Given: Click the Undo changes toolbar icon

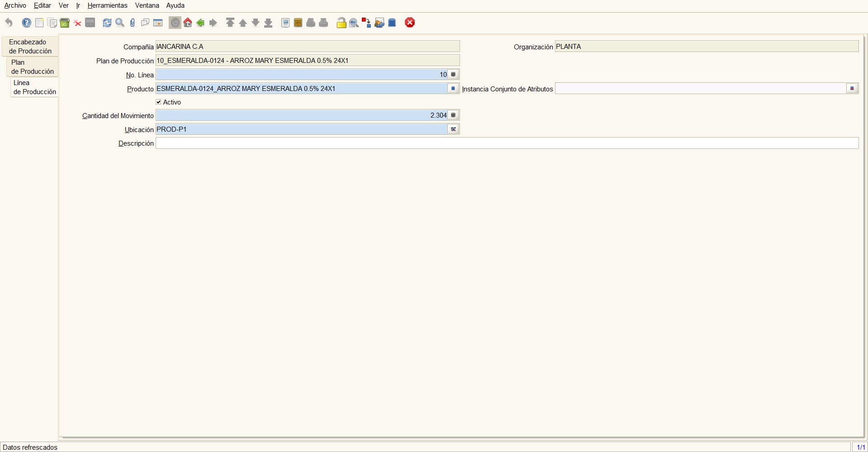Looking at the screenshot, I should click(x=9, y=23).
